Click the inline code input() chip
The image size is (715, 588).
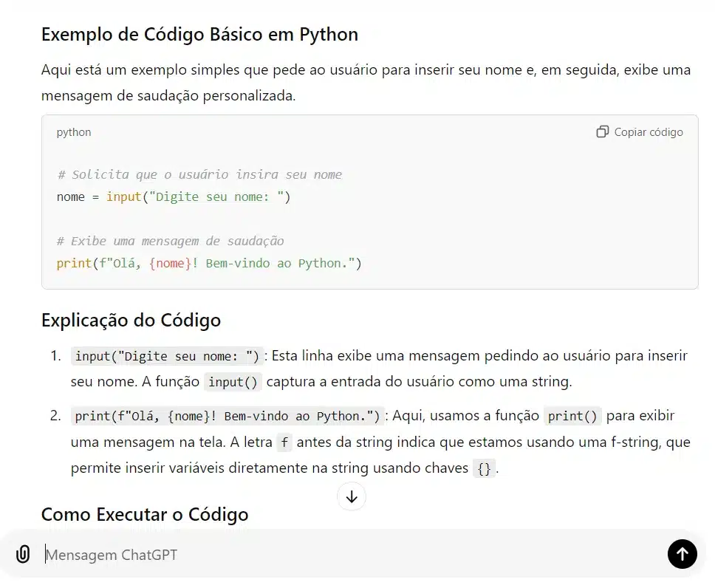233,382
